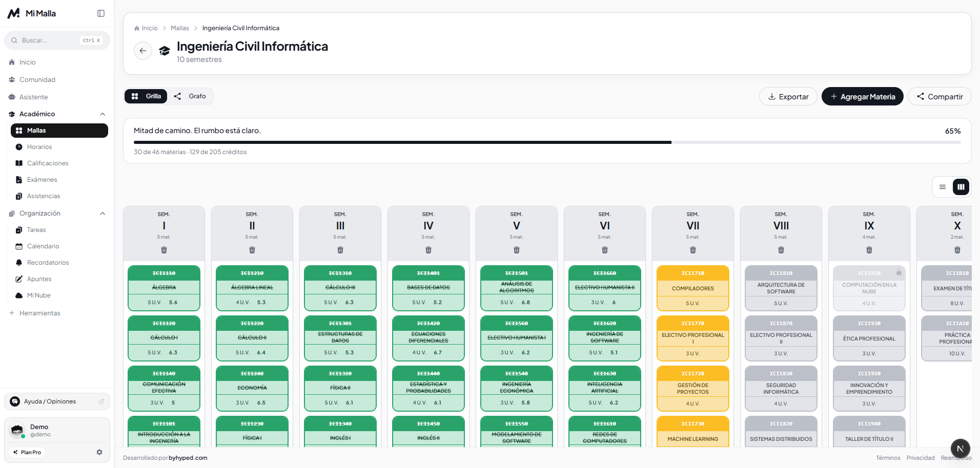The image size is (980, 468).
Task: Go to the Mi Nube section
Action: coord(59,295)
